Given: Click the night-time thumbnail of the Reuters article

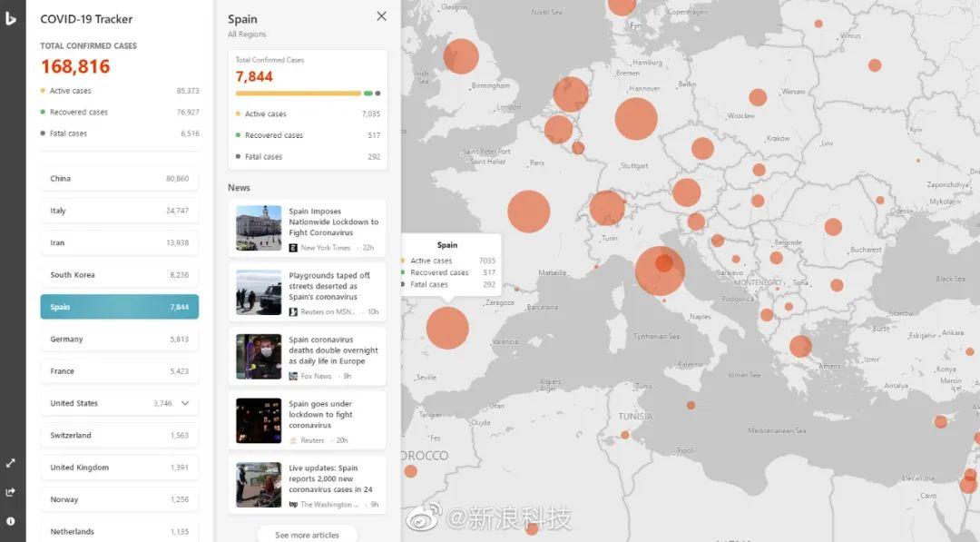Looking at the screenshot, I should pos(259,420).
